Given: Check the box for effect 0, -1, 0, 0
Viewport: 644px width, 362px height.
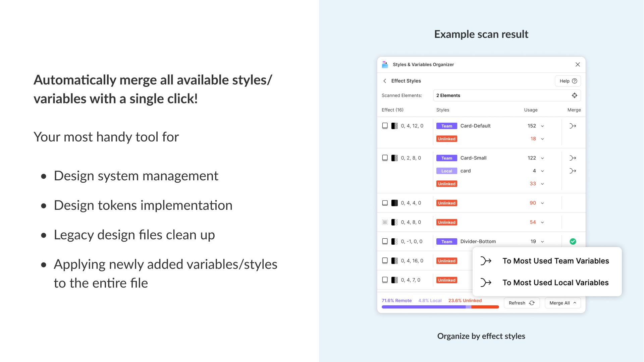Looking at the screenshot, I should [385, 241].
